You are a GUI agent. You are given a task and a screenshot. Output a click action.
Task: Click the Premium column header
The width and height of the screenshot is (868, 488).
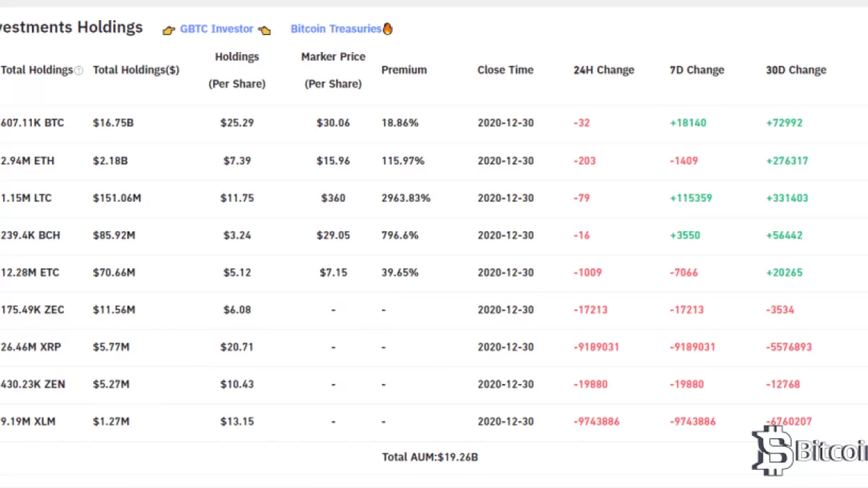pos(404,70)
